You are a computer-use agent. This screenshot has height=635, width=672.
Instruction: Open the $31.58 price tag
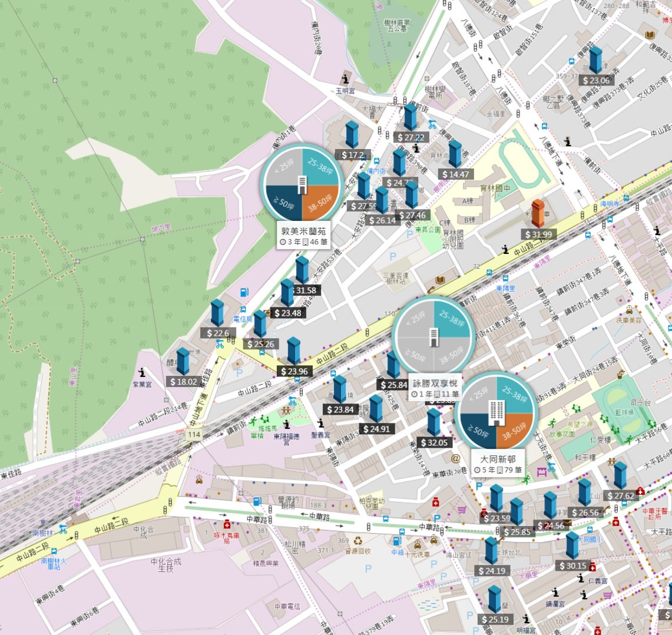(x=306, y=290)
